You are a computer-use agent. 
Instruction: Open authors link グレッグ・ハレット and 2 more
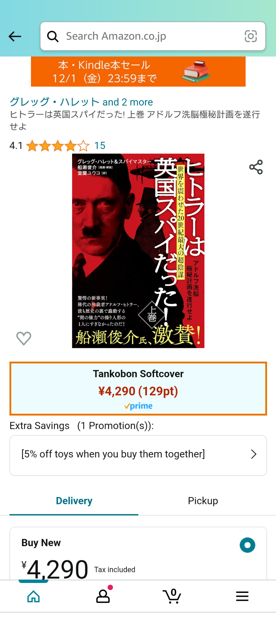pyautogui.click(x=81, y=102)
